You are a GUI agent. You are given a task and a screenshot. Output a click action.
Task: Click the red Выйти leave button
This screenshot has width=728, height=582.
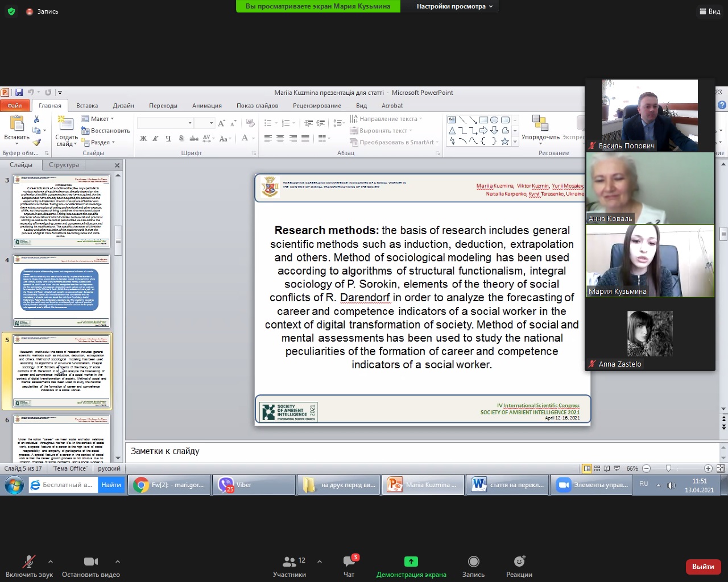click(703, 566)
